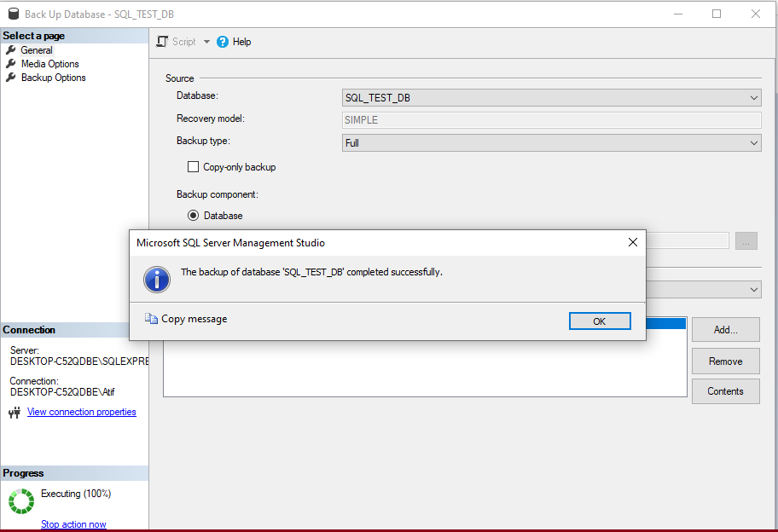Switch to the Backup Options page

pyautogui.click(x=53, y=77)
